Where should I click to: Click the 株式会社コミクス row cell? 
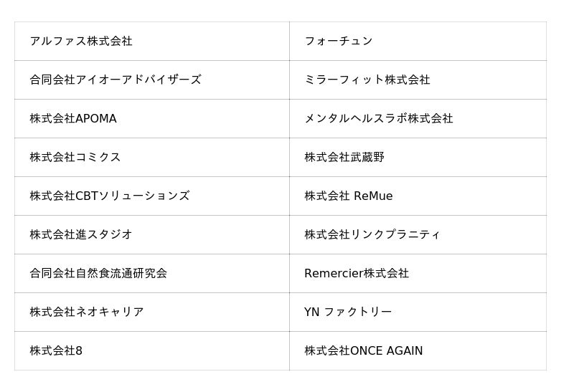tap(75, 158)
